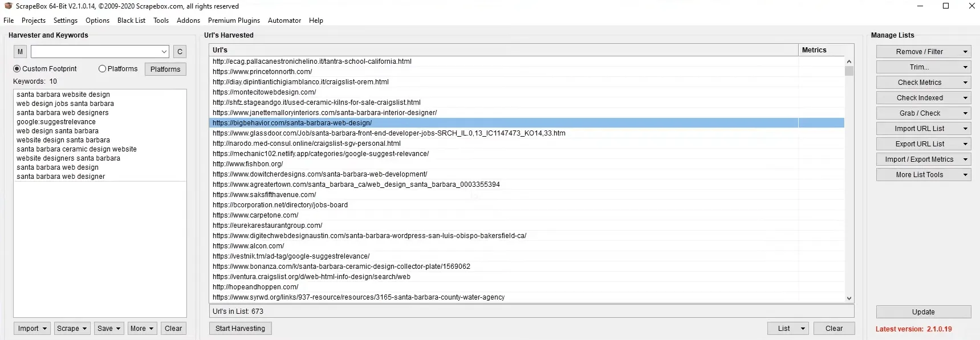
Task: Click the C button beside footprint field
Action: (180, 52)
